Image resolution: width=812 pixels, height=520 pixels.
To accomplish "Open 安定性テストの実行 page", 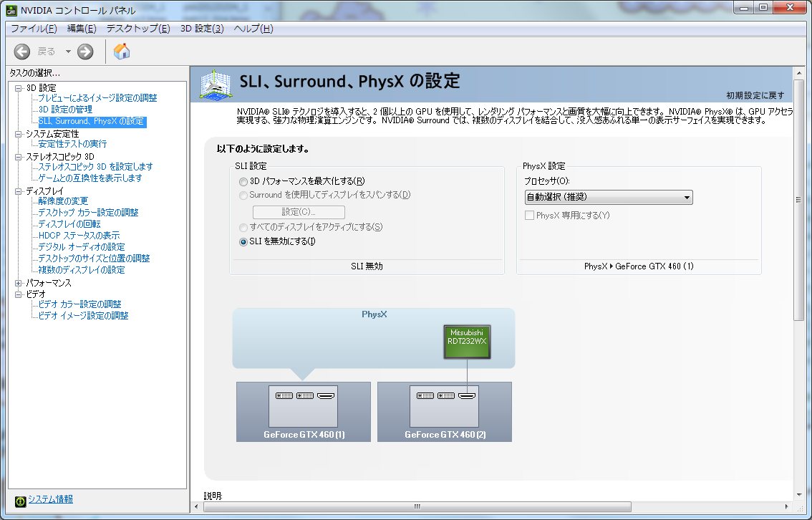I will (72, 144).
